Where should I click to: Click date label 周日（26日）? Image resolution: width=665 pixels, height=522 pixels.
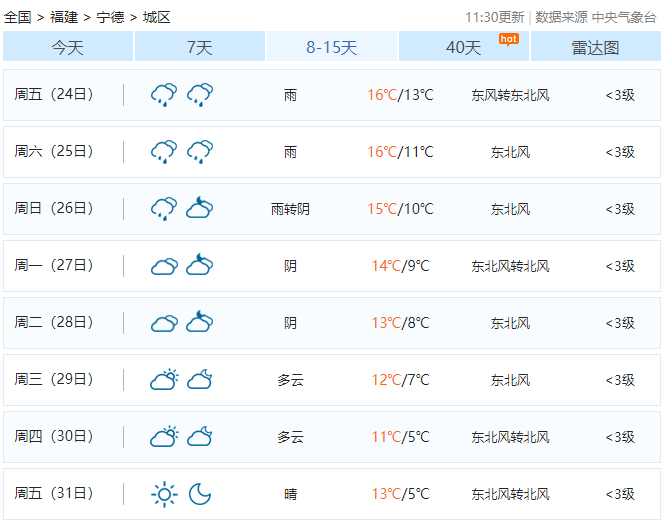point(54,208)
